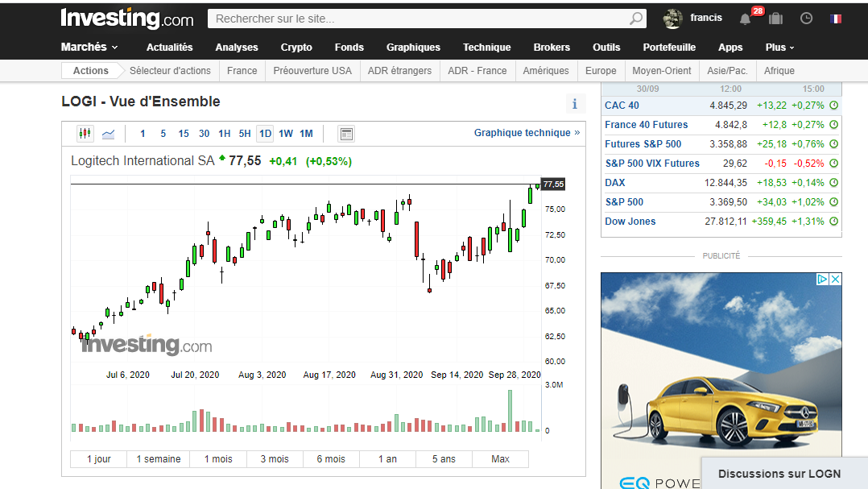Open the Apps menu

point(730,48)
